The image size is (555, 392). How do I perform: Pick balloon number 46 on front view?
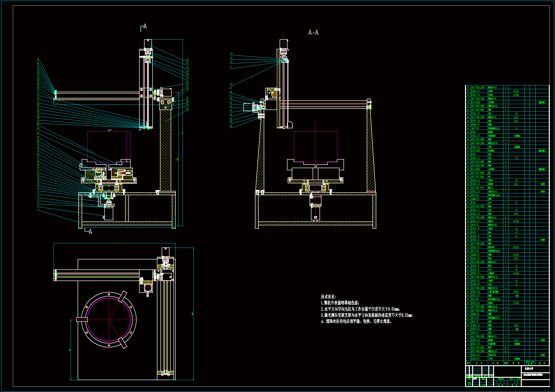(187, 60)
